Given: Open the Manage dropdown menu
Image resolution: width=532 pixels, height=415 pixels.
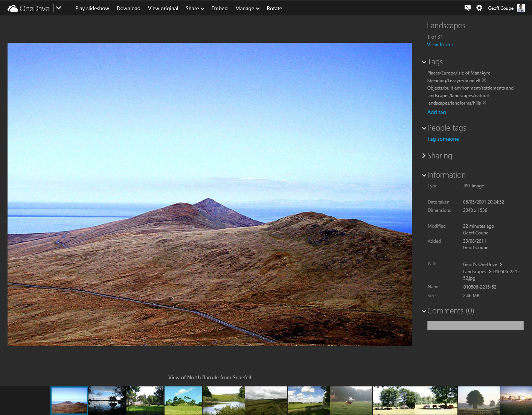Looking at the screenshot, I should pos(247,8).
